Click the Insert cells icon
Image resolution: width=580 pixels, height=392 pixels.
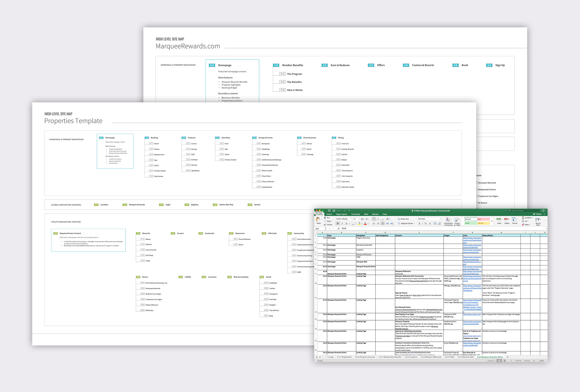pyautogui.click(x=499, y=219)
